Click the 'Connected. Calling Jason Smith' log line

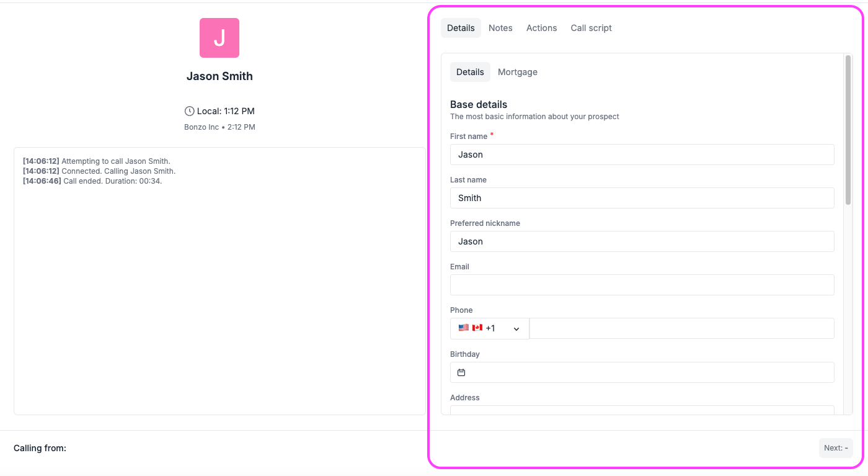(x=99, y=171)
